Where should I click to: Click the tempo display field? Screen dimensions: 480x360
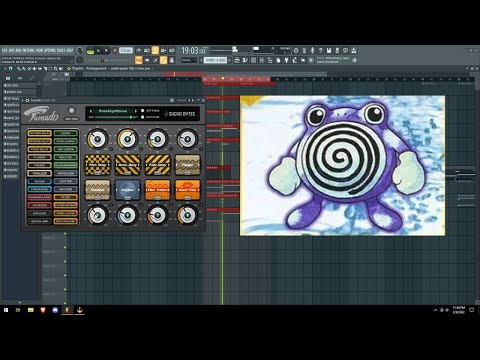(x=126, y=50)
